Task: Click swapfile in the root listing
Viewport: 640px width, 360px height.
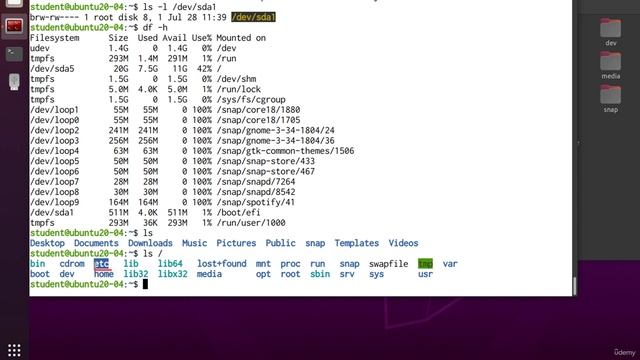Action: coord(389,264)
